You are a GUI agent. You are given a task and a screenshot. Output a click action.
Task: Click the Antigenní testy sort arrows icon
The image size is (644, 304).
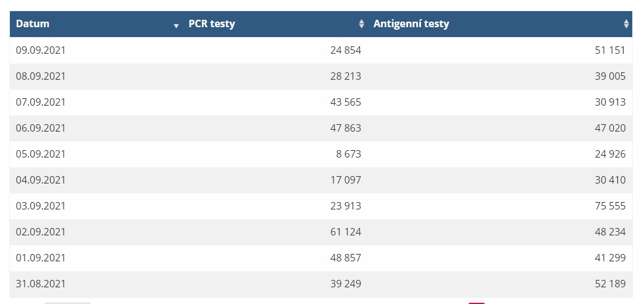pyautogui.click(x=626, y=24)
